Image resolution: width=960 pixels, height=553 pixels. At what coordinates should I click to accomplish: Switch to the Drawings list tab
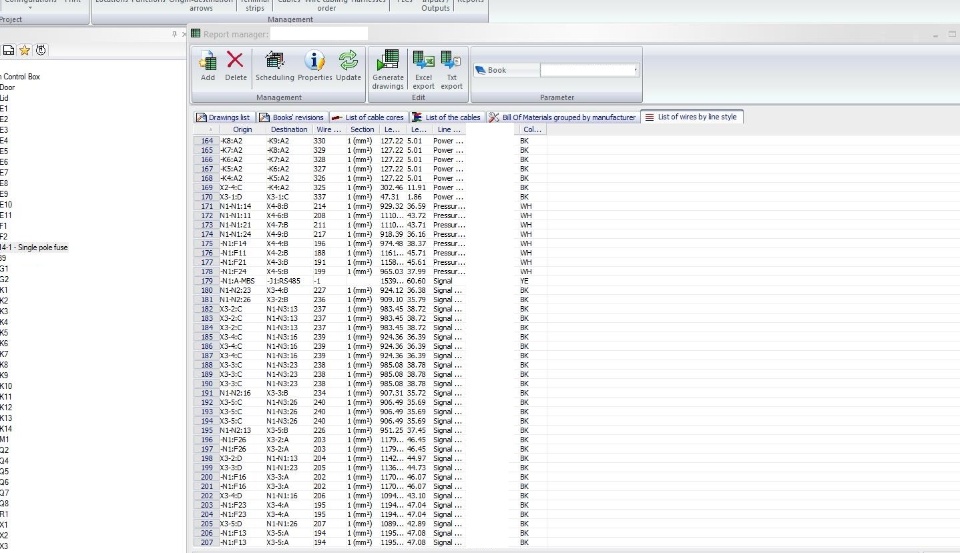point(223,117)
